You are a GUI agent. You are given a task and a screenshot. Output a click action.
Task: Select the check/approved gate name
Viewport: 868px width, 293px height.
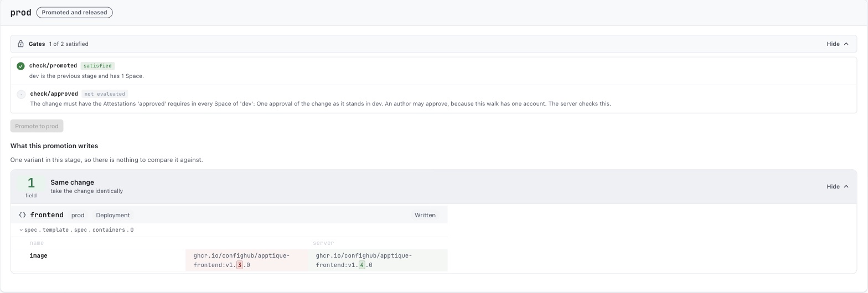point(54,94)
